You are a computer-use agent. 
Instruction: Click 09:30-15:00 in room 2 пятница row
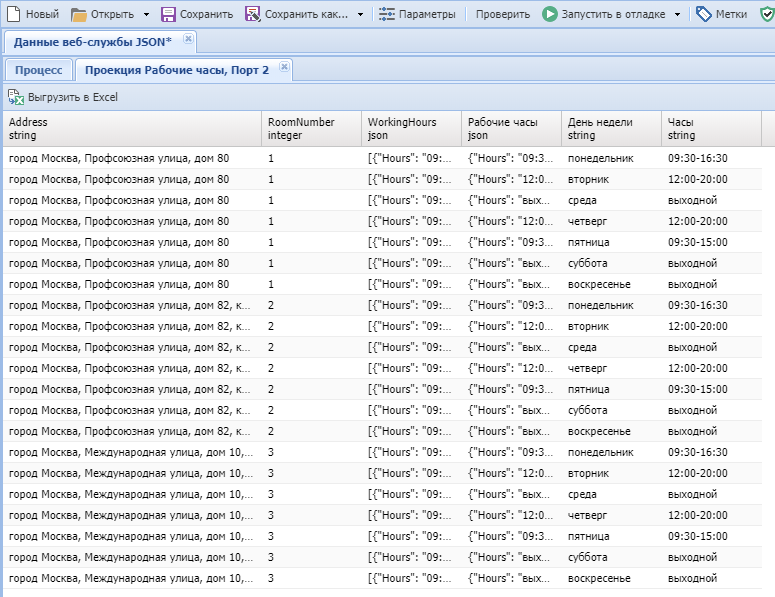(x=697, y=389)
